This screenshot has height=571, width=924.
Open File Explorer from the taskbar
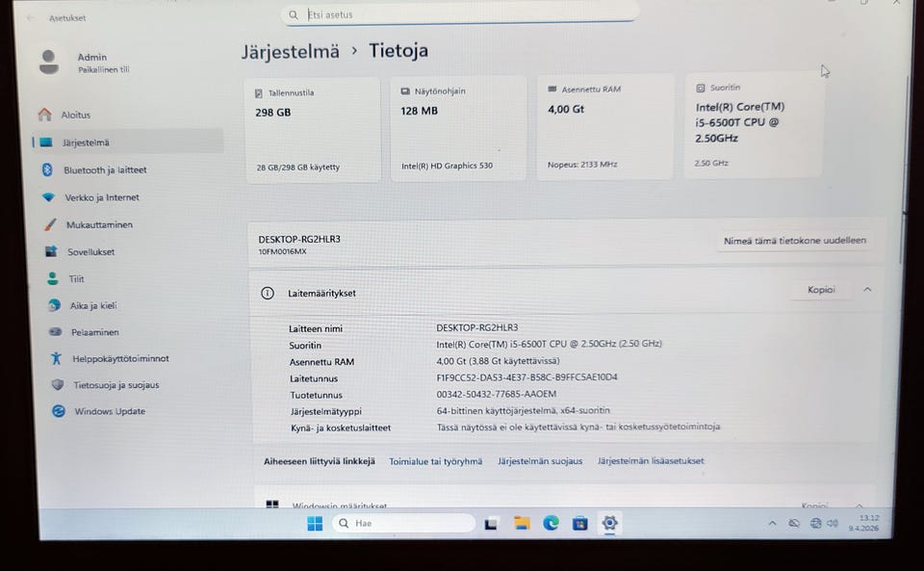(521, 523)
